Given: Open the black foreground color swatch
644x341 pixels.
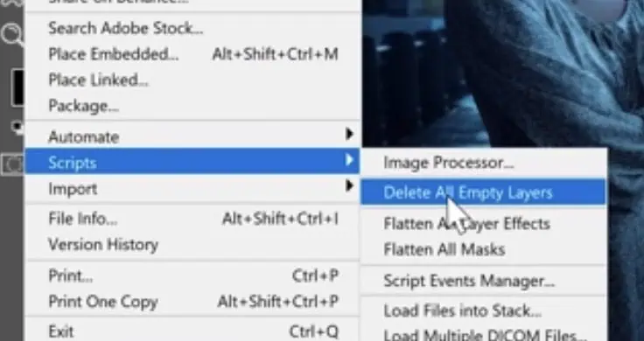Looking at the screenshot, I should coord(17,87).
